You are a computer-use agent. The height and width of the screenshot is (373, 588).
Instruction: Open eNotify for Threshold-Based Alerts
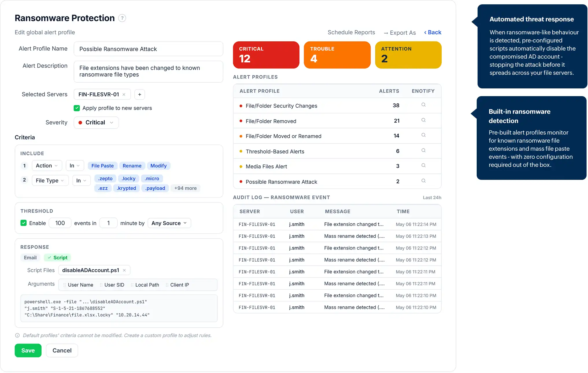423,150
